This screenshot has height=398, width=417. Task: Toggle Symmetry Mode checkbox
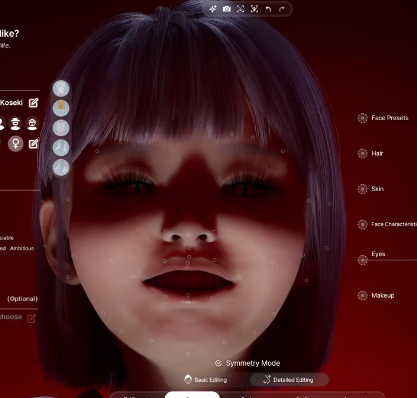pos(218,363)
